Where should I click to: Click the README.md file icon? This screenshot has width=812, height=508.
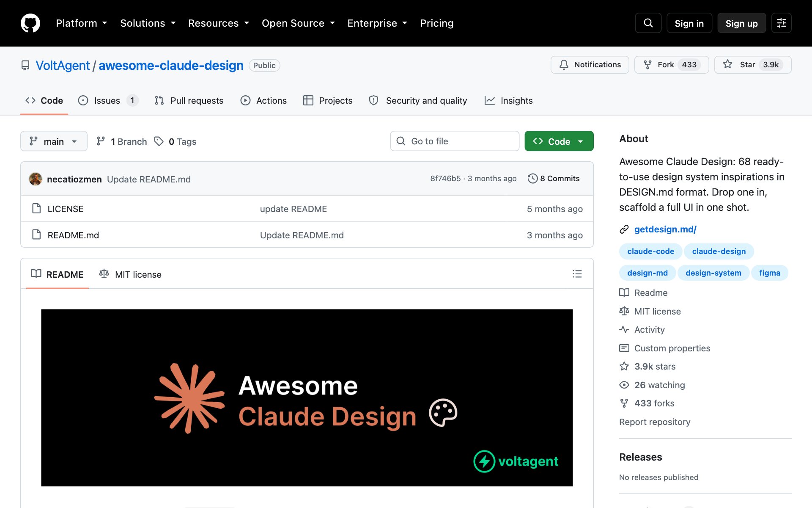[x=36, y=235]
